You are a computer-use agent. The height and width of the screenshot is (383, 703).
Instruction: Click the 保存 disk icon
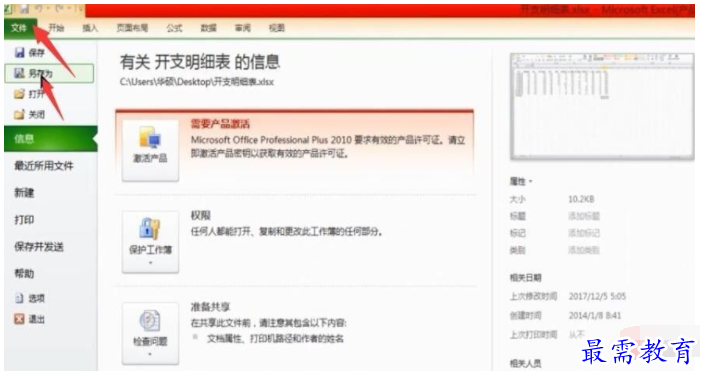pos(19,52)
